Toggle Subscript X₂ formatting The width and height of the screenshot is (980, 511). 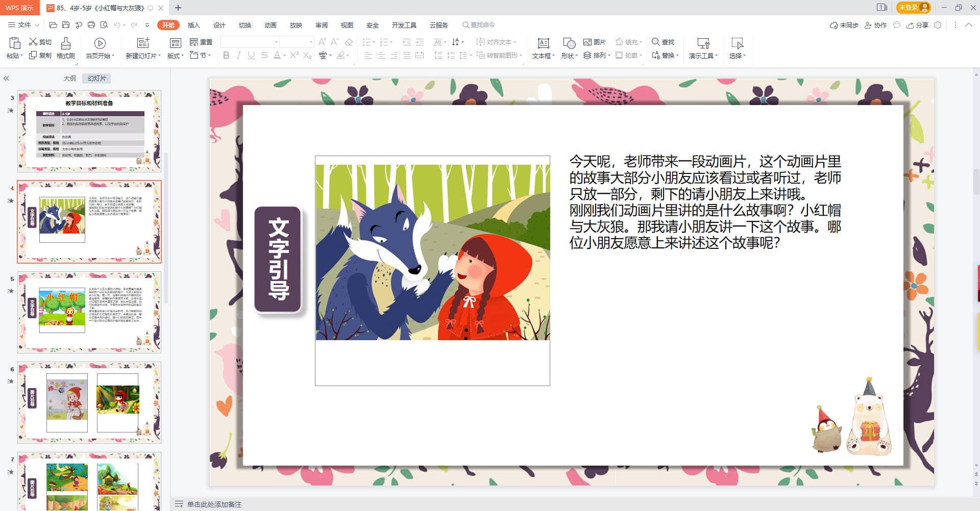(307, 55)
